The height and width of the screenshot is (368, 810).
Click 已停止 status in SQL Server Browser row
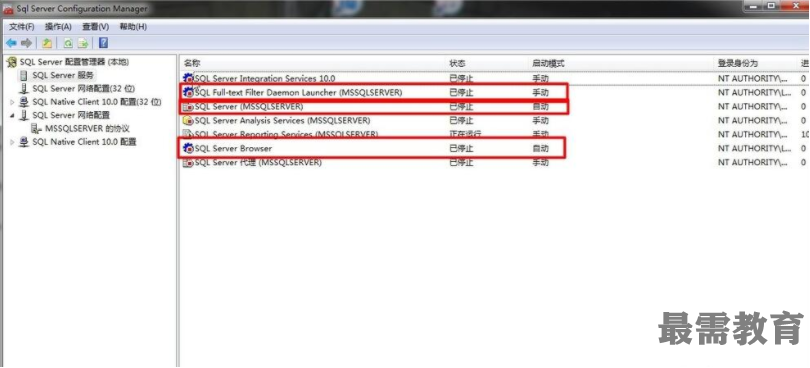click(461, 148)
